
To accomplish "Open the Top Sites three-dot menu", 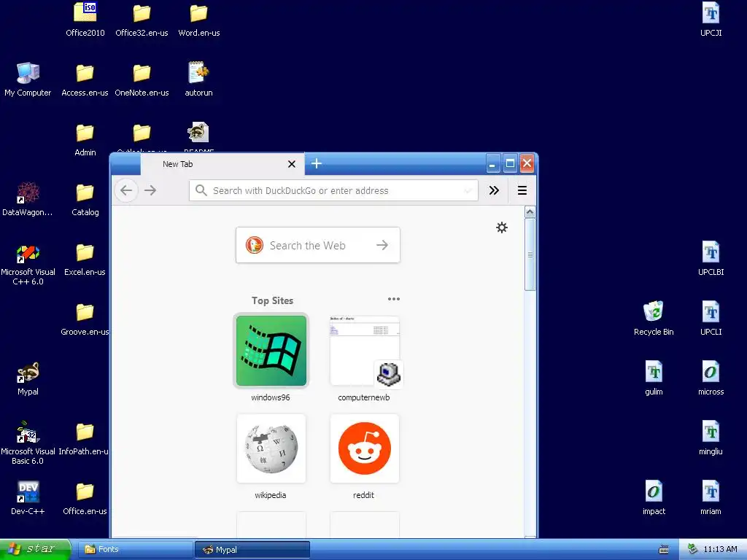I will pyautogui.click(x=393, y=299).
